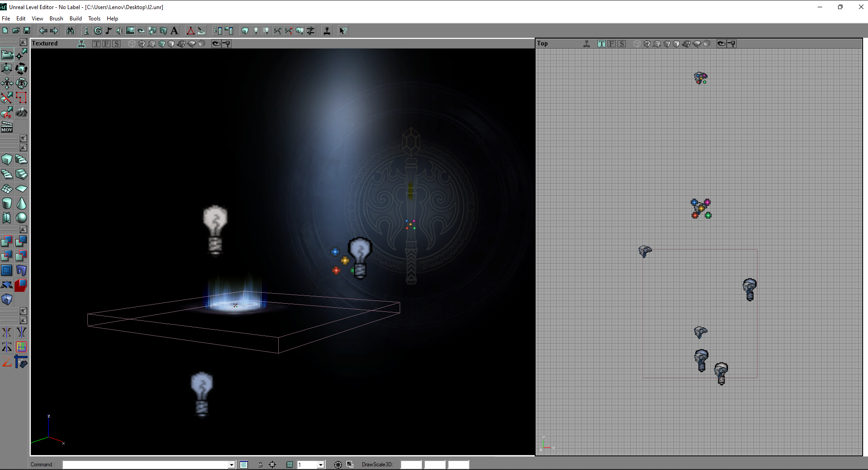
Task: Build All with the cube-and-bulb icon
Action: tap(300, 30)
